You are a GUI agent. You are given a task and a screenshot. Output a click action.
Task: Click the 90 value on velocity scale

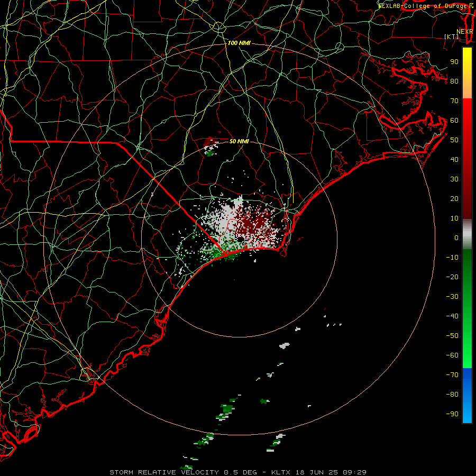tap(454, 62)
